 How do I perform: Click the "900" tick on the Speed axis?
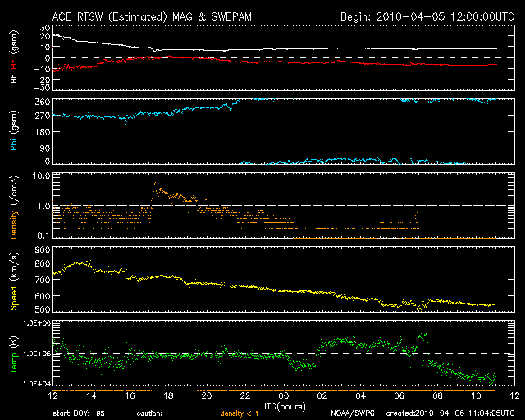tap(43, 249)
